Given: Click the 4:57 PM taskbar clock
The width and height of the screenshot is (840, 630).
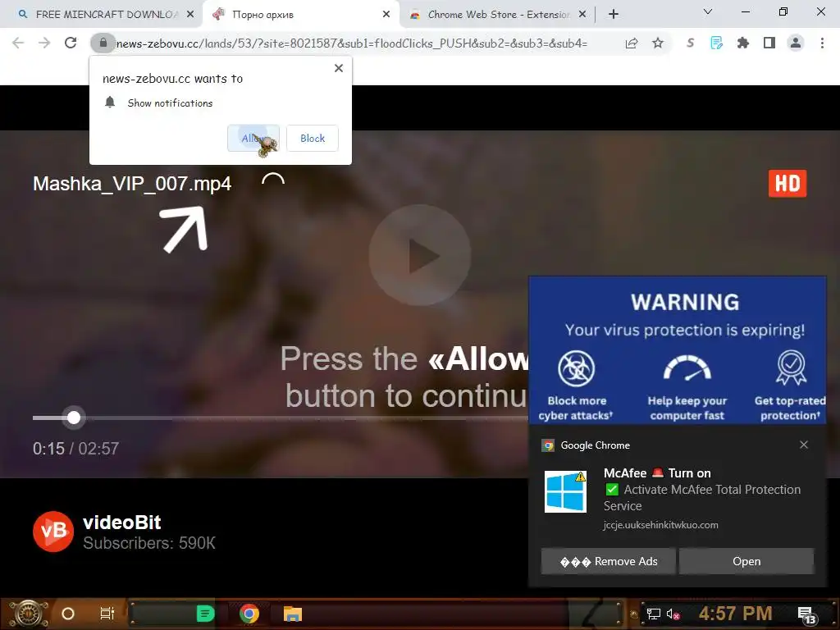Looking at the screenshot, I should [x=735, y=614].
